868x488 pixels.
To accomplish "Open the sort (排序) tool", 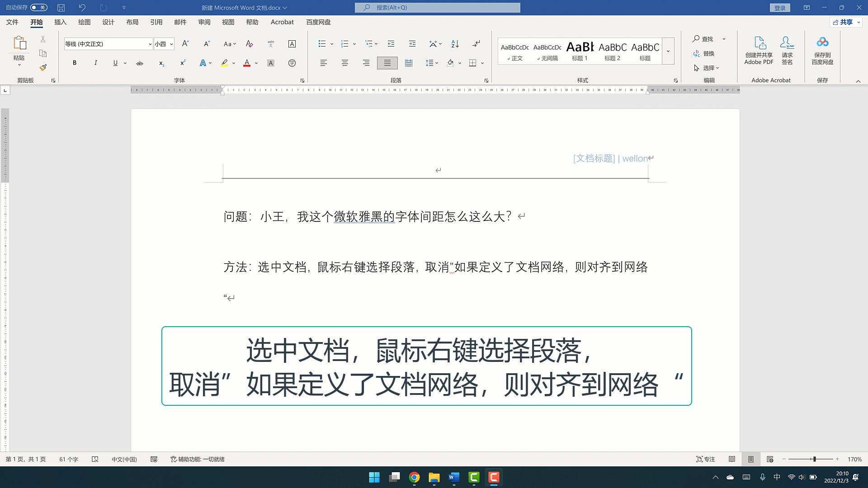I will click(454, 44).
